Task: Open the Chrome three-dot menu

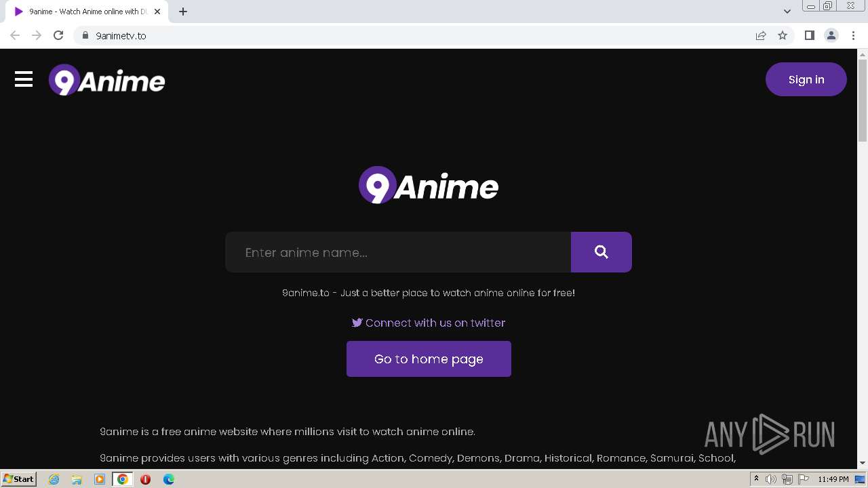Action: coord(854,35)
